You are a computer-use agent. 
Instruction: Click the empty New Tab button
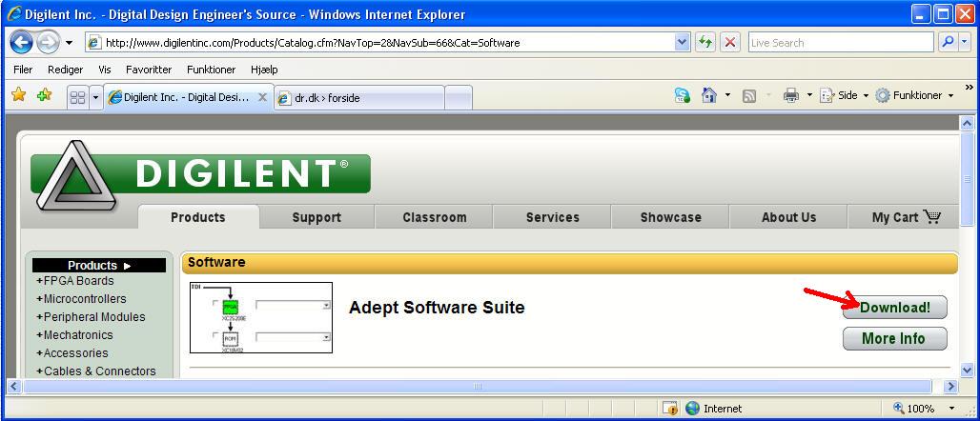[x=459, y=98]
